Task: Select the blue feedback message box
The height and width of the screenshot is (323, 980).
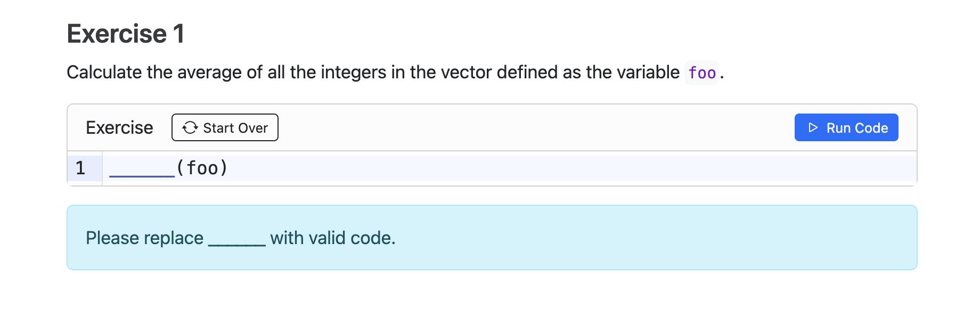Action: tap(490, 237)
